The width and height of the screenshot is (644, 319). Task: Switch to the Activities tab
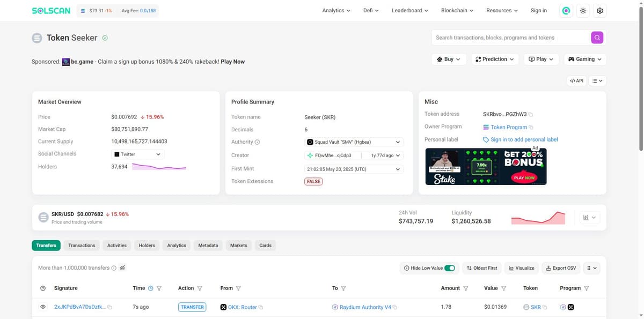(x=117, y=246)
